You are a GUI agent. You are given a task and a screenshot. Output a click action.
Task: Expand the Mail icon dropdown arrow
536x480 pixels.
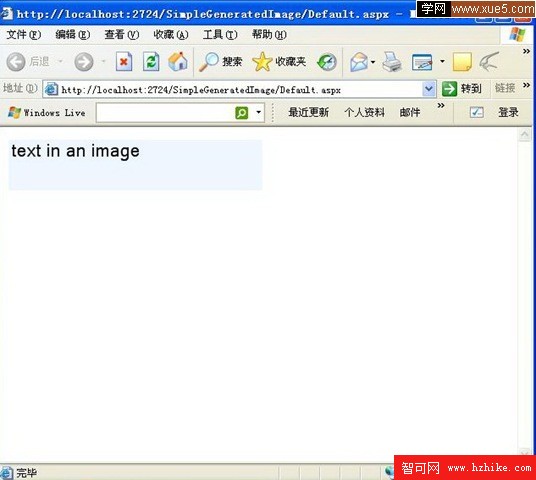(x=373, y=62)
